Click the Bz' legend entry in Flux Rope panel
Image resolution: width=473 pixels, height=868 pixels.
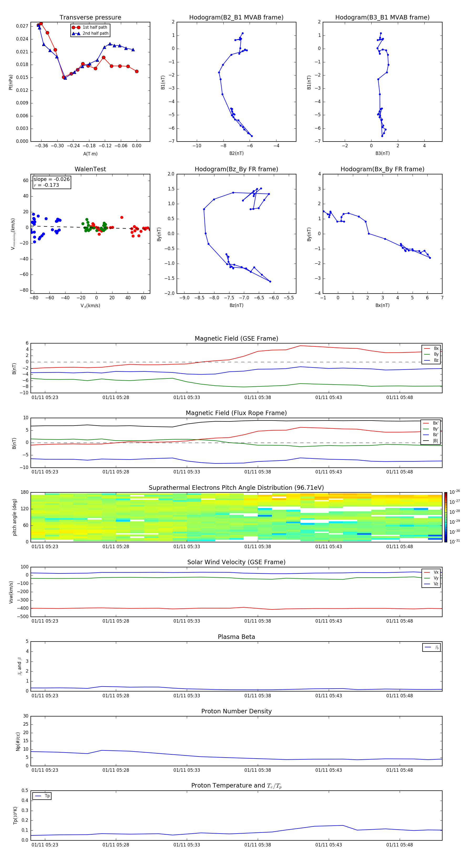coord(431,435)
